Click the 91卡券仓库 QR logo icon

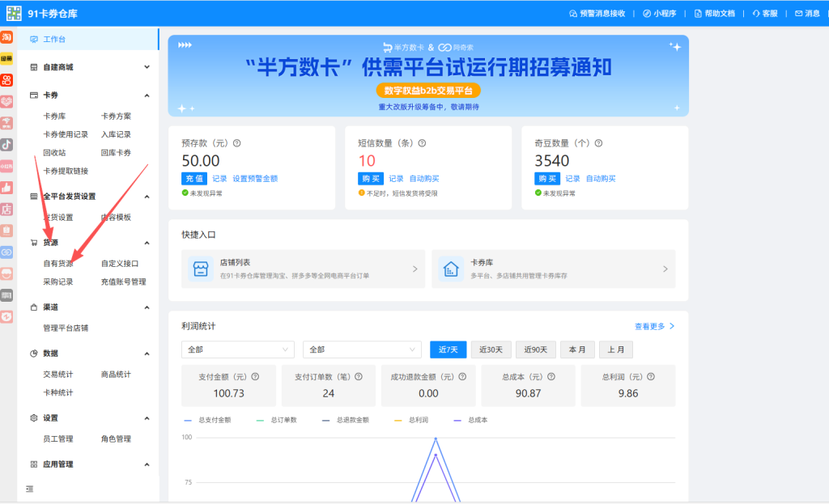coord(14,13)
